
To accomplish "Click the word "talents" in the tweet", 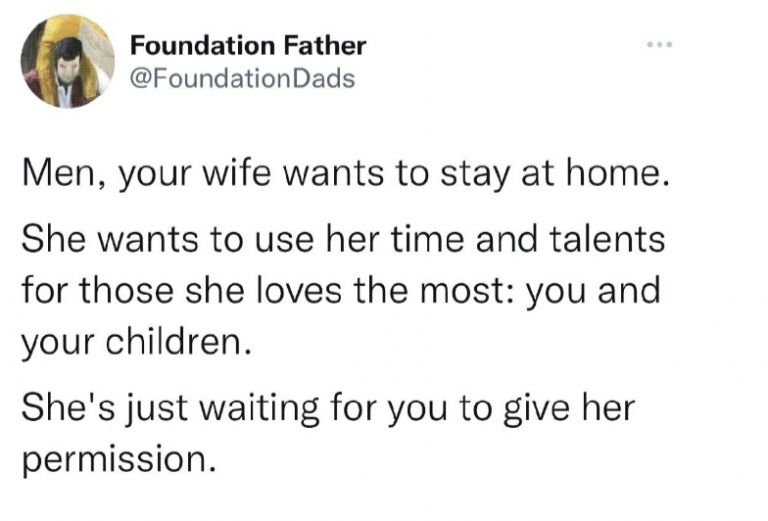I will (614, 239).
